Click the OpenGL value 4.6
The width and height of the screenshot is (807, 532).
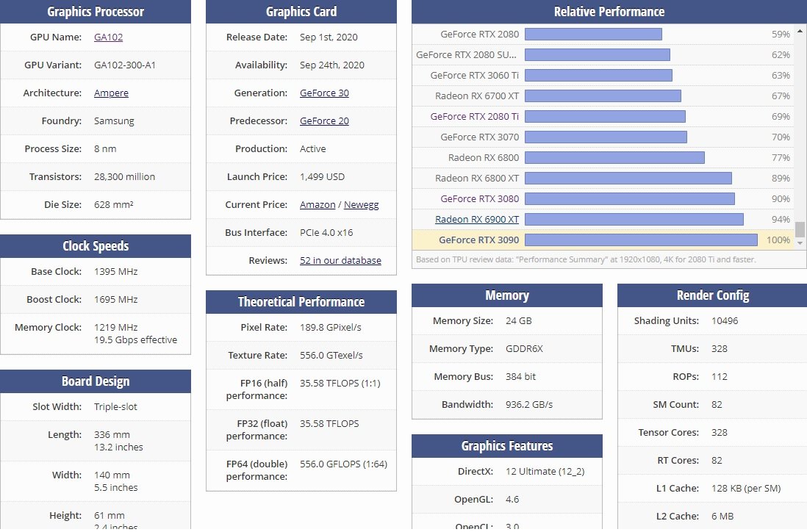pos(512,499)
